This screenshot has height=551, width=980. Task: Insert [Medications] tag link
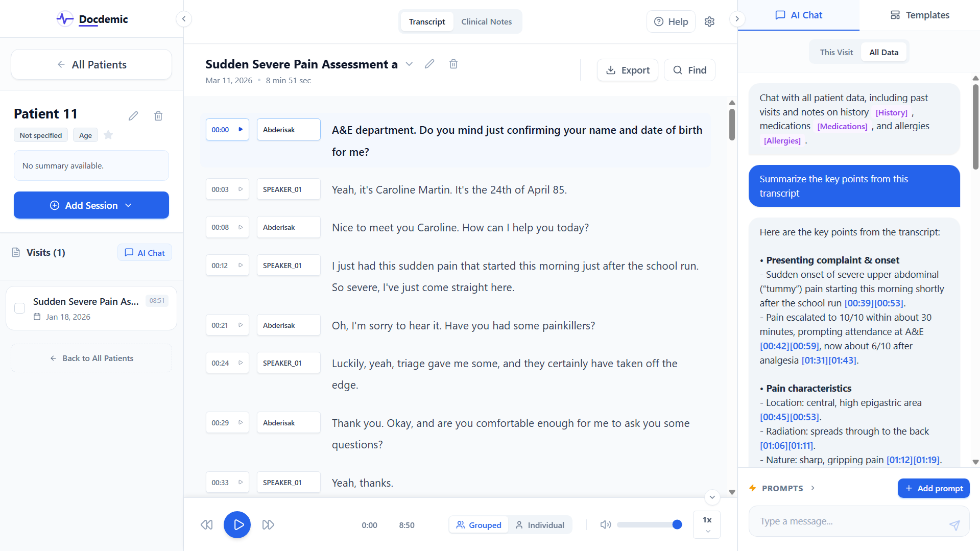pyautogui.click(x=842, y=127)
